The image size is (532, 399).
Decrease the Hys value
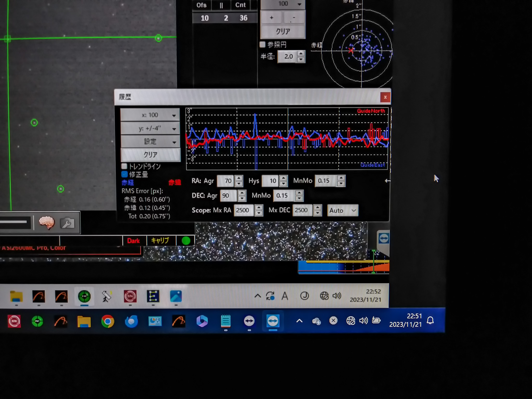pos(284,184)
